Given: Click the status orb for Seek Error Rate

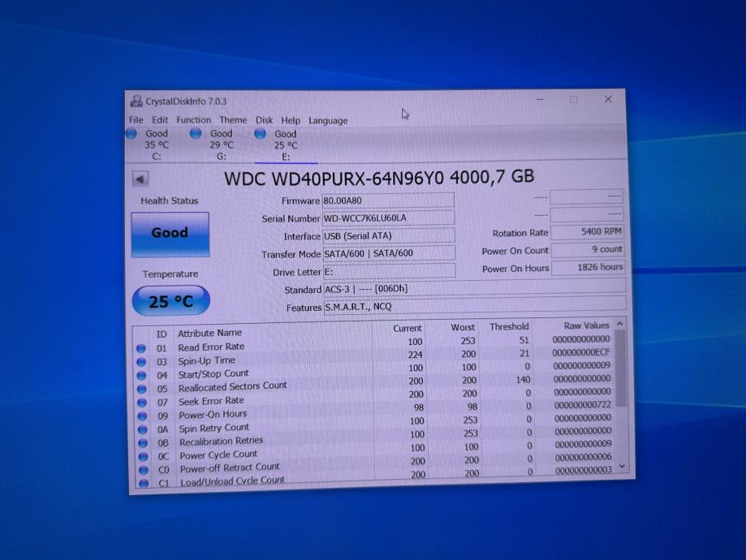Looking at the screenshot, I should tap(142, 403).
